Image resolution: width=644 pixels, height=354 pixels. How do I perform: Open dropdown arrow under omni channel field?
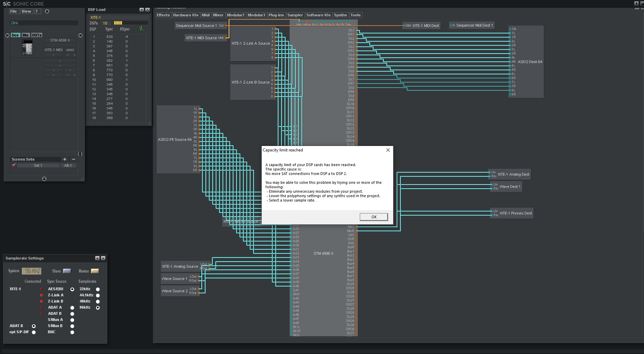74,55
